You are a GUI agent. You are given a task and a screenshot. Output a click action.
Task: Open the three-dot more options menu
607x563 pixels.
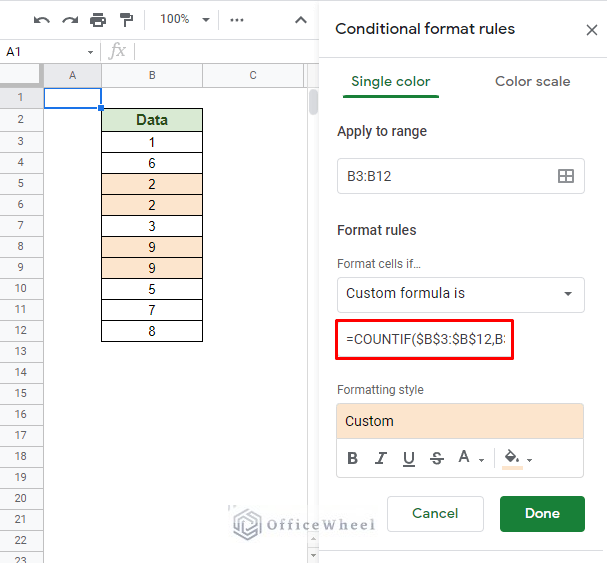[x=237, y=20]
